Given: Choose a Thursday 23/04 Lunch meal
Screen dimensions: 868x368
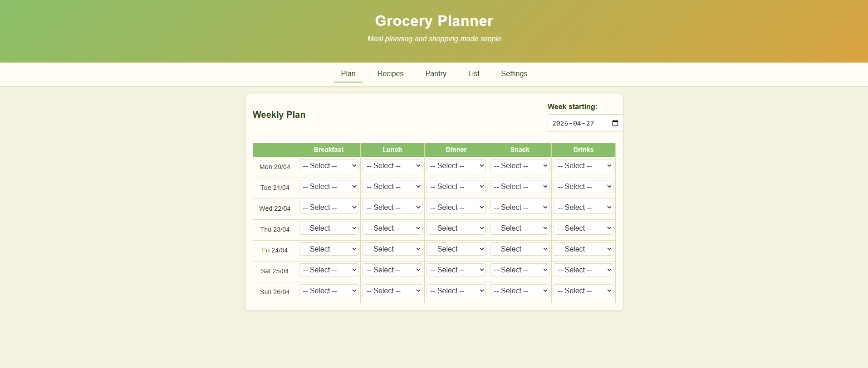Looking at the screenshot, I should coord(392,228).
